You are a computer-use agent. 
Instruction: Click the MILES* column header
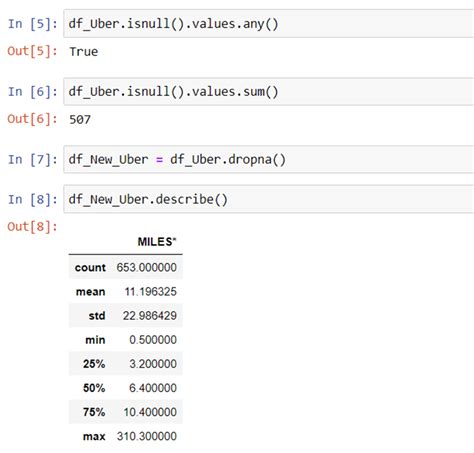pyautogui.click(x=157, y=242)
